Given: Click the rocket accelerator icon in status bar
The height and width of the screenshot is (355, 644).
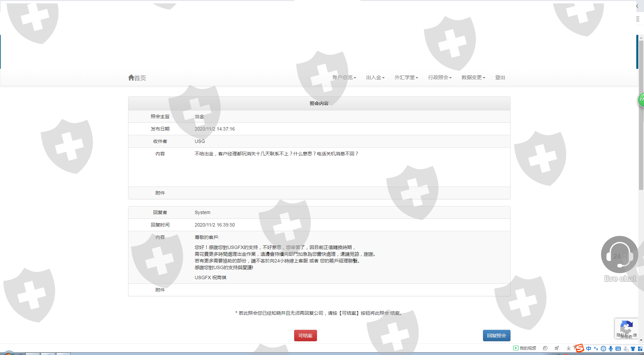Looking at the screenshot, I should coord(557,348).
